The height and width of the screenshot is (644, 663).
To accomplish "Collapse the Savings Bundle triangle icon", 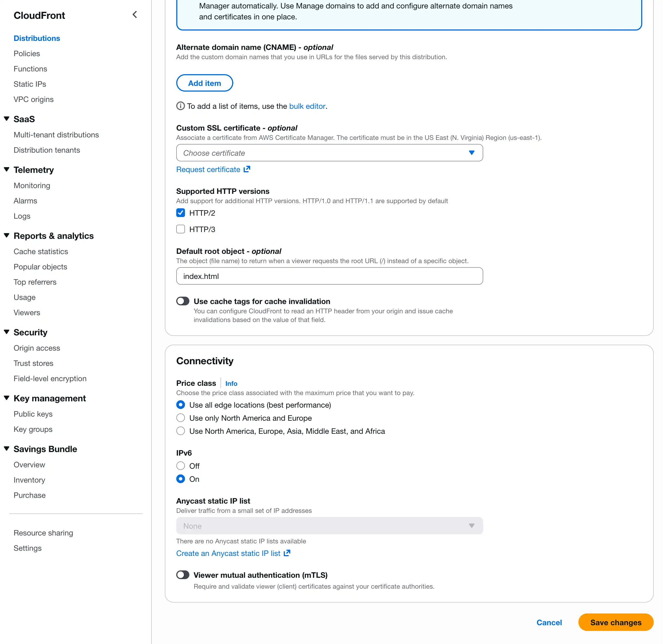I will coord(7,449).
